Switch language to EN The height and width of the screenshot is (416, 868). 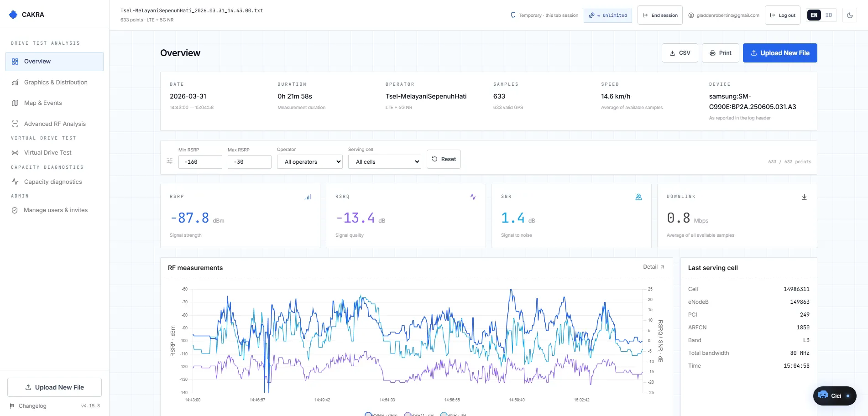814,15
